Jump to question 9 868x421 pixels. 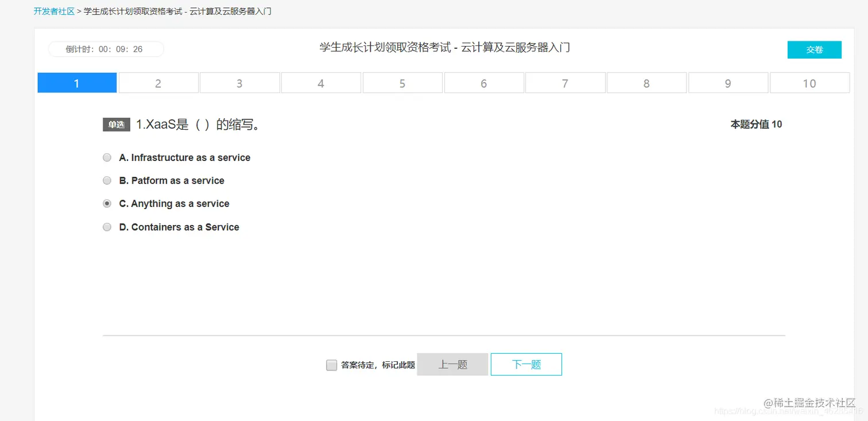728,82
